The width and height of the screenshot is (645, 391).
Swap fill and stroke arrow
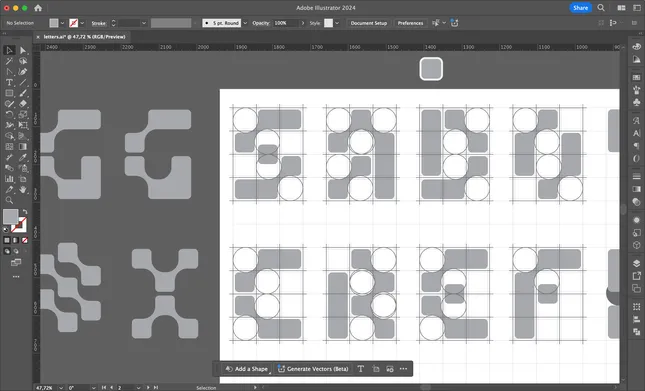point(25,211)
